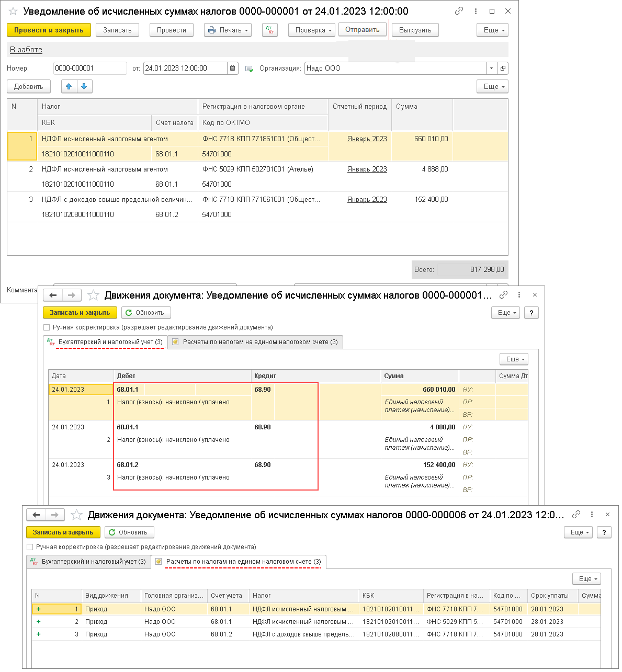Select the sum cell 152 400,00 in taxes table
This screenshot has height=672, width=622.
(x=422, y=199)
